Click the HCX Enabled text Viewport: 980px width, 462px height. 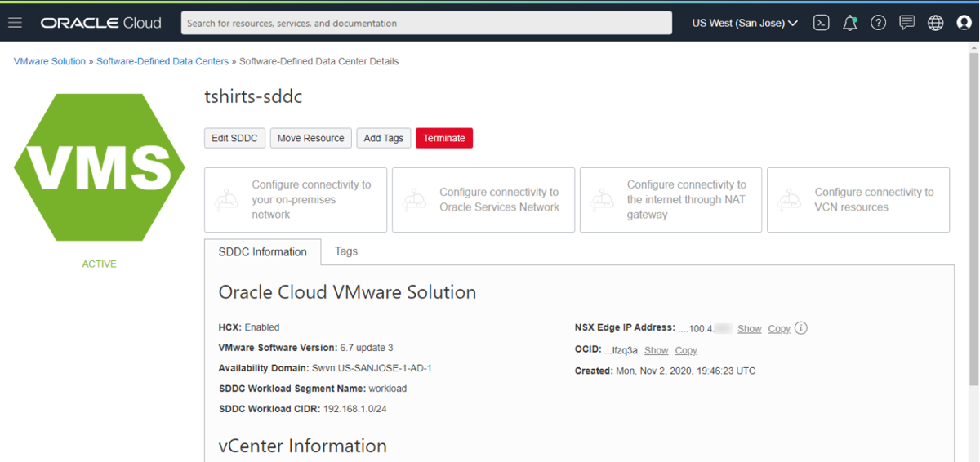click(x=249, y=327)
